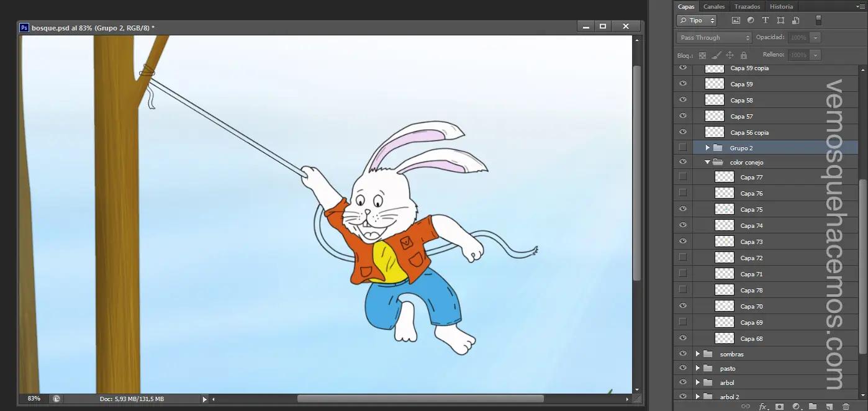The height and width of the screenshot is (411, 868).
Task: Click the Doc: 5,93 MB/131,5 MB status text
Action: click(x=132, y=399)
